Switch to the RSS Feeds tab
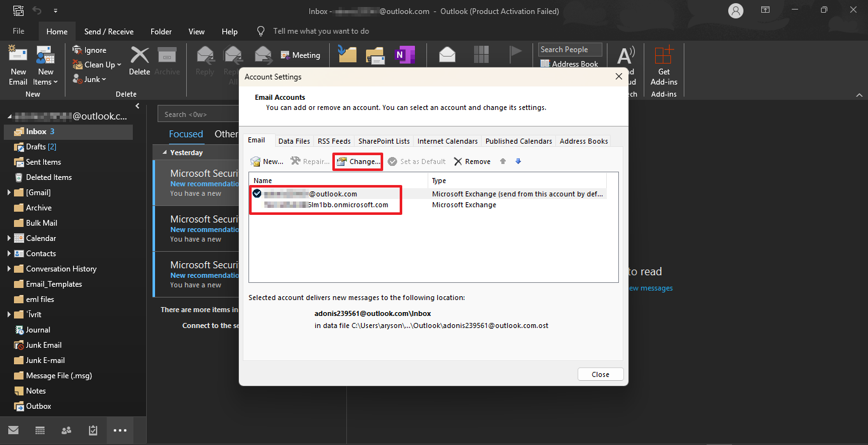The height and width of the screenshot is (445, 868). tap(334, 141)
